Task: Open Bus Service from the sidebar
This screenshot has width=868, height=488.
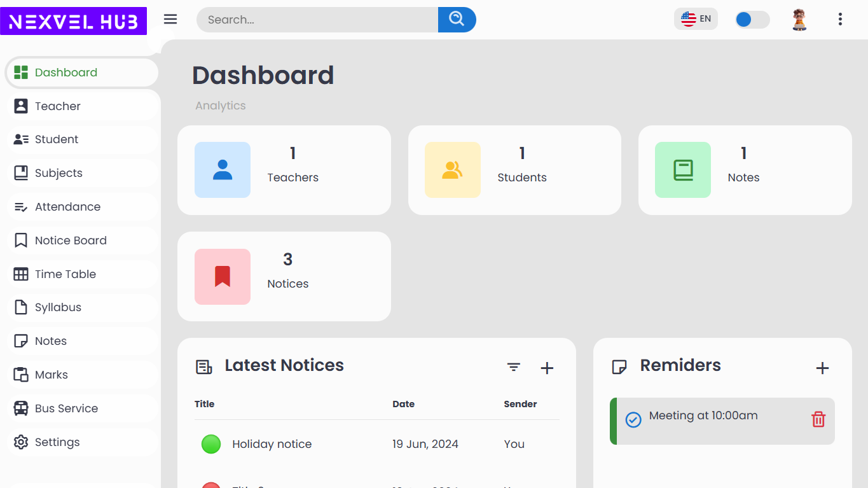Action: 66,408
